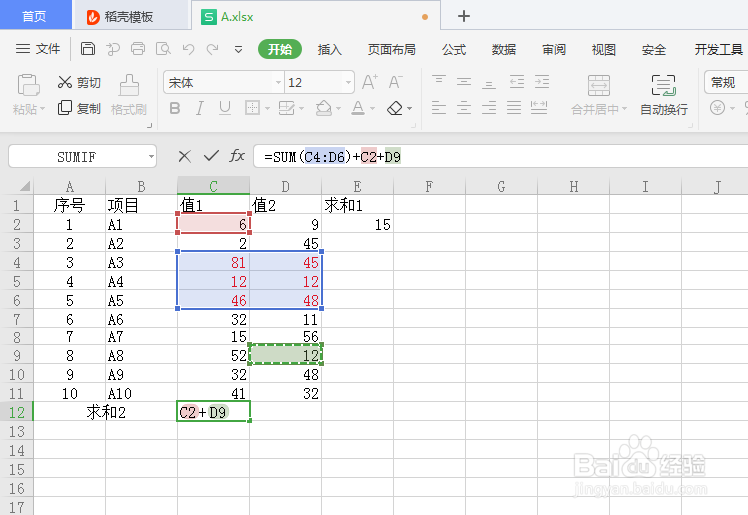Expand quick access toolbar customize arrow
The height and width of the screenshot is (515, 748).
[239, 50]
